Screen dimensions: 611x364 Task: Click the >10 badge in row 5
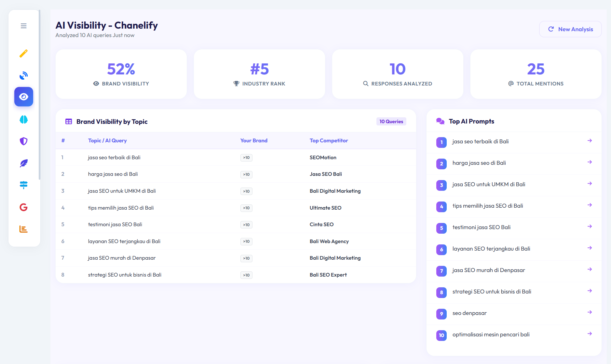246,225
